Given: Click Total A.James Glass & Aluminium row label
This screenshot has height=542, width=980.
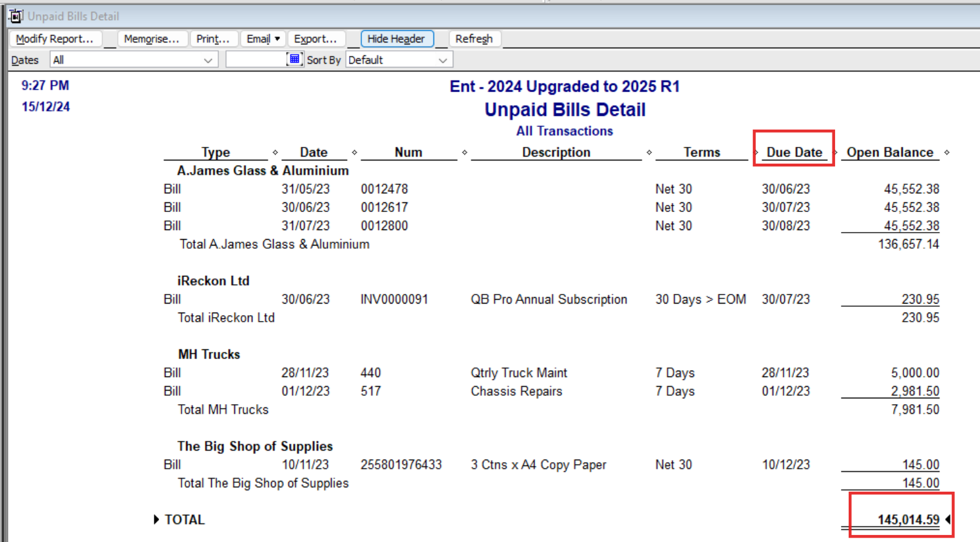Looking at the screenshot, I should click(275, 244).
